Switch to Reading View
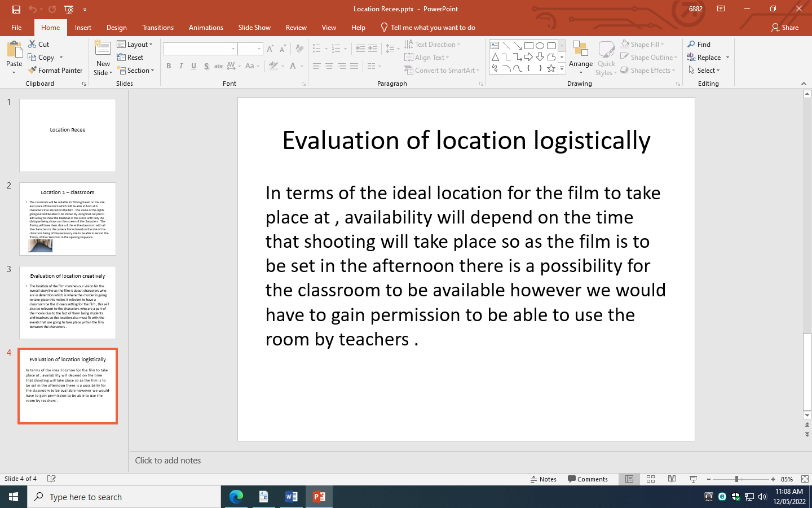Viewport: 812px width, 508px height. coord(672,479)
